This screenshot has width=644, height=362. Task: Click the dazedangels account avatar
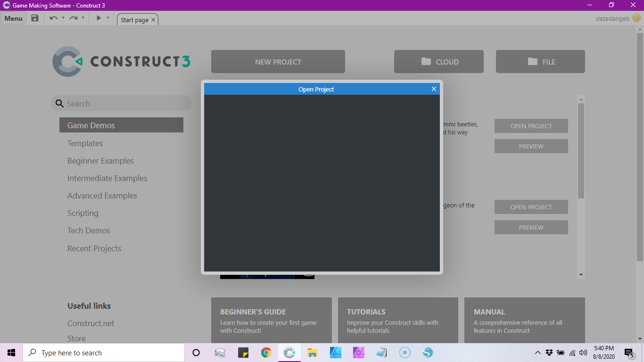click(636, 18)
